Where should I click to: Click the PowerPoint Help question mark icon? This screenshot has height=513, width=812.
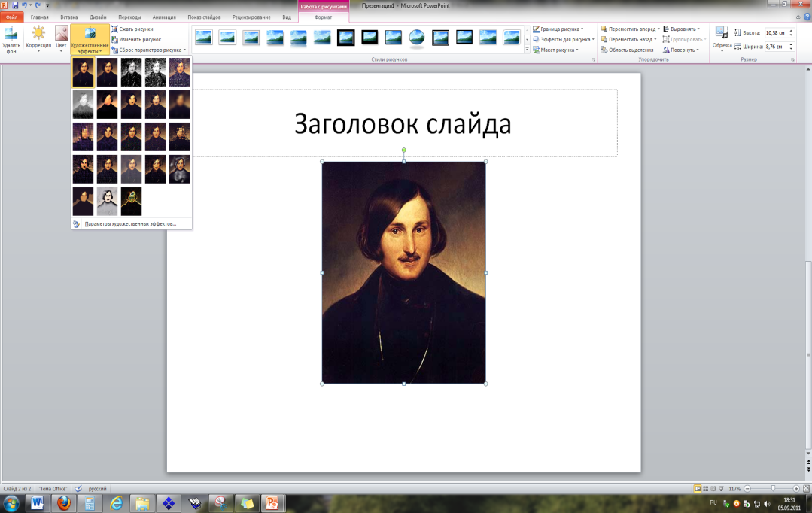coord(807,17)
